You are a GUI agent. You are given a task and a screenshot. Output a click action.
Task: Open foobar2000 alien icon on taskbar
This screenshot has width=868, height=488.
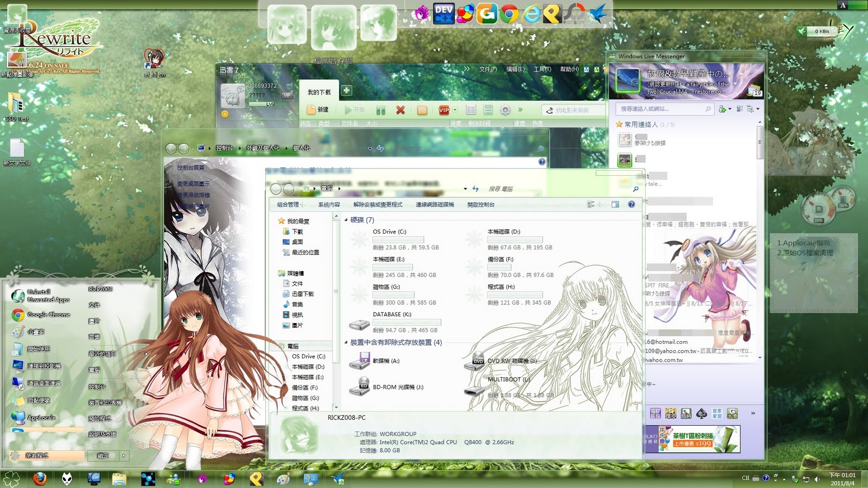[x=67, y=479]
